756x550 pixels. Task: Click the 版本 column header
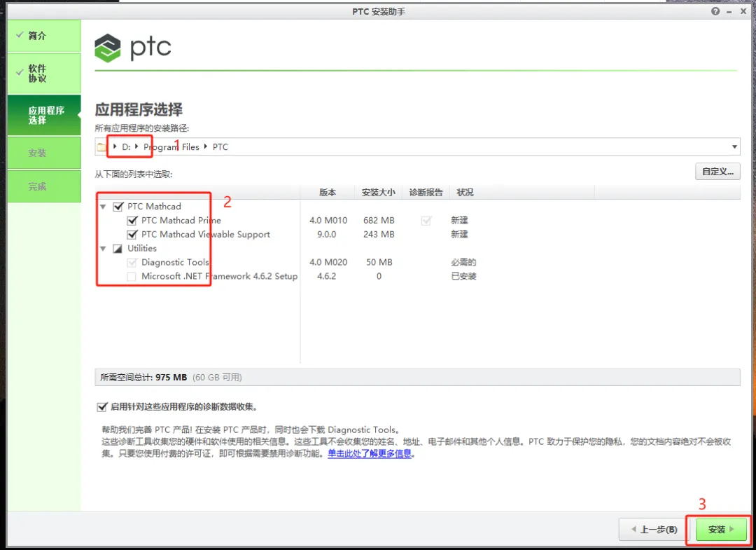pos(328,193)
